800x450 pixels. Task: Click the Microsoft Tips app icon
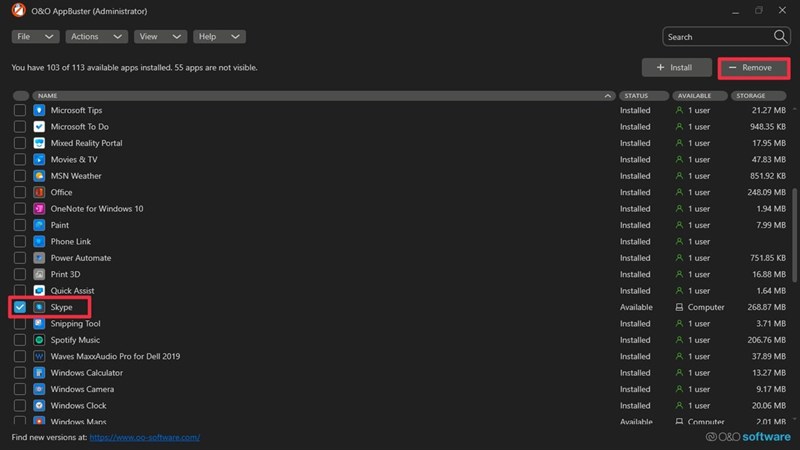pyautogui.click(x=39, y=110)
